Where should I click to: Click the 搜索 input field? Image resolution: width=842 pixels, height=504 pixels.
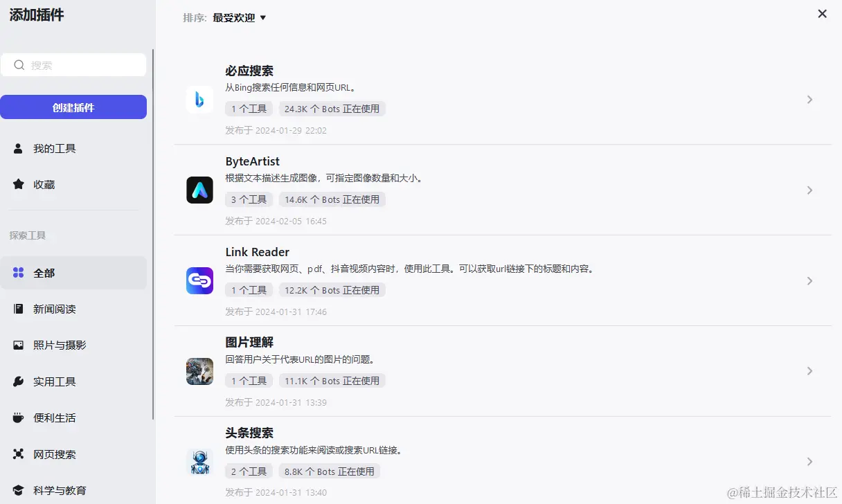click(x=73, y=65)
